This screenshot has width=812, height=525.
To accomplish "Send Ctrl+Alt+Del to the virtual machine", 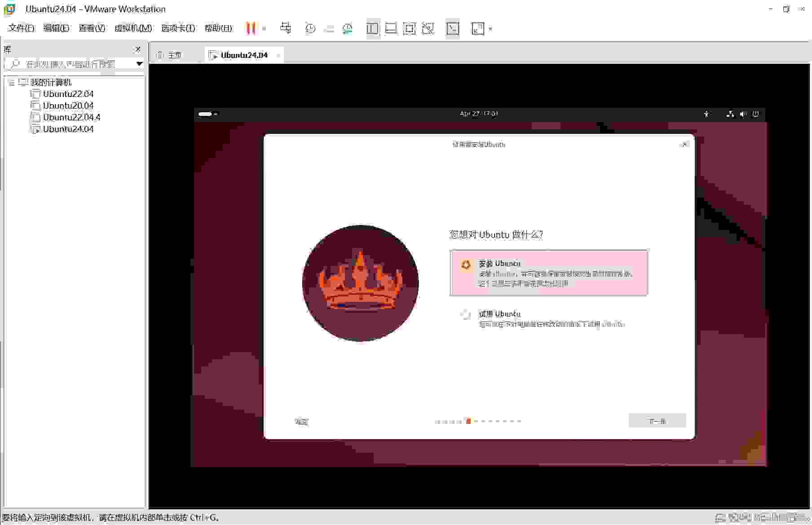I will point(286,28).
